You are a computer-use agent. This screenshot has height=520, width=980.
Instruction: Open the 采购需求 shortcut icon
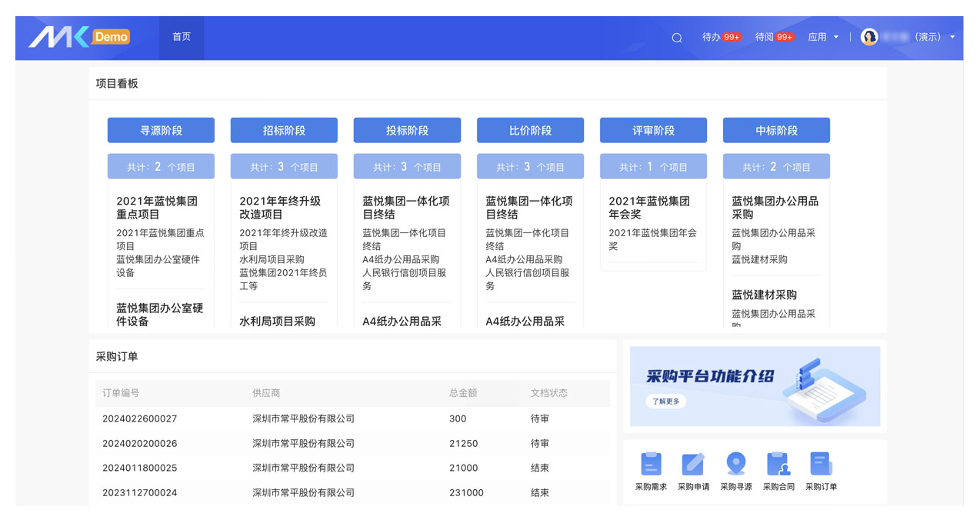[651, 465]
